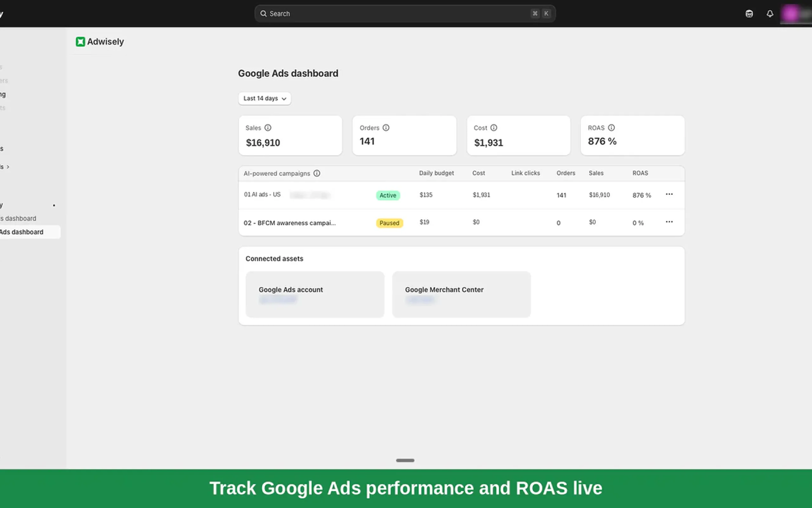Open the Google Ads account card
Screen dimensions: 812x508
point(315,294)
